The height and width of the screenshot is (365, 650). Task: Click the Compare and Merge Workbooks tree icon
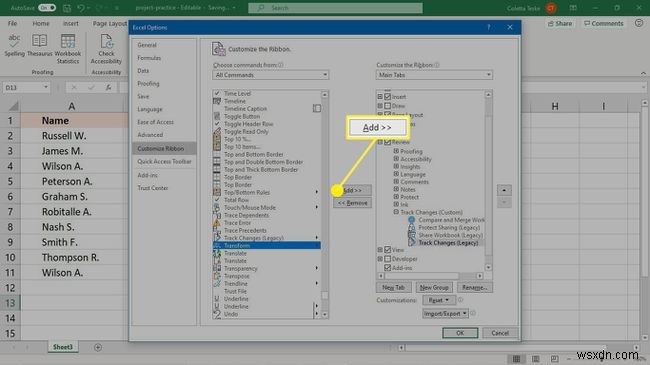click(411, 220)
